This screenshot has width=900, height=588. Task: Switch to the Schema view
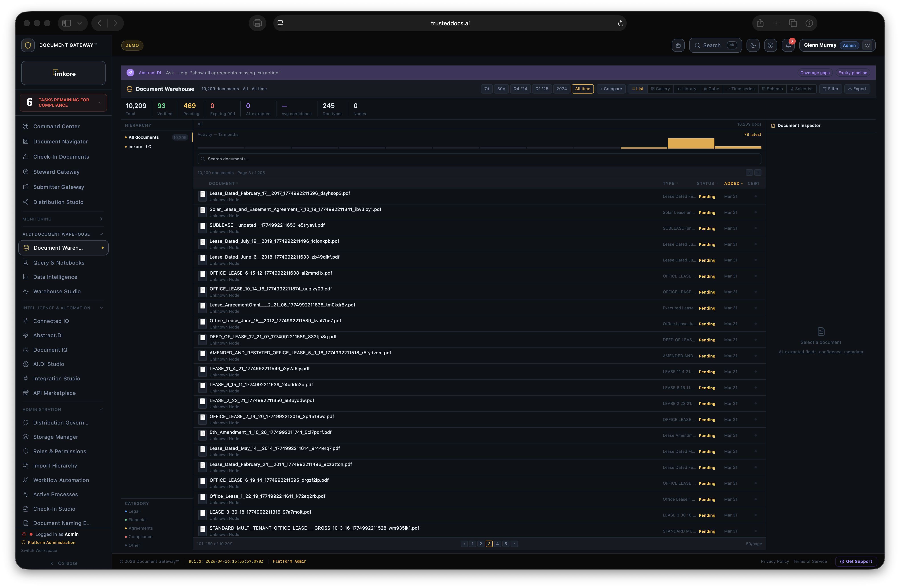point(772,89)
